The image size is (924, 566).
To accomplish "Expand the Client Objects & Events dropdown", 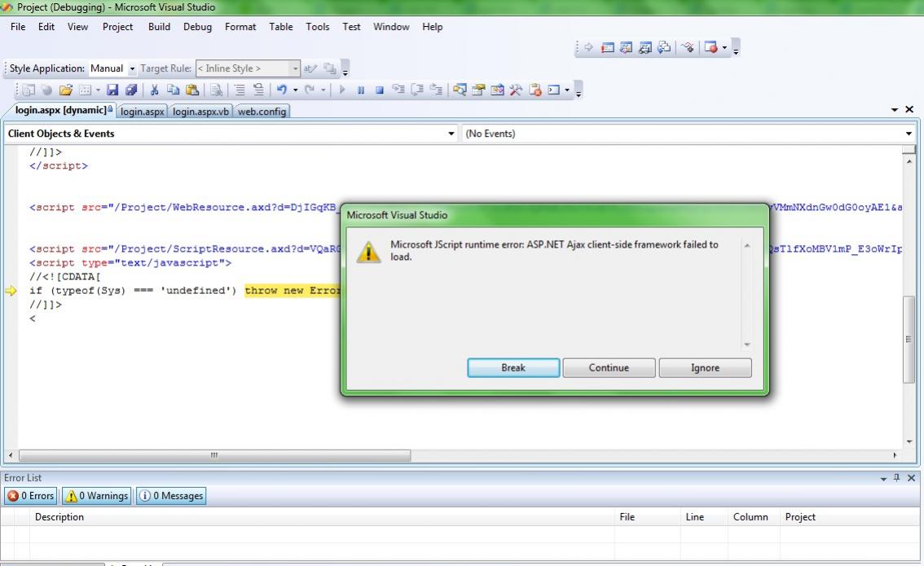I will coord(451,134).
